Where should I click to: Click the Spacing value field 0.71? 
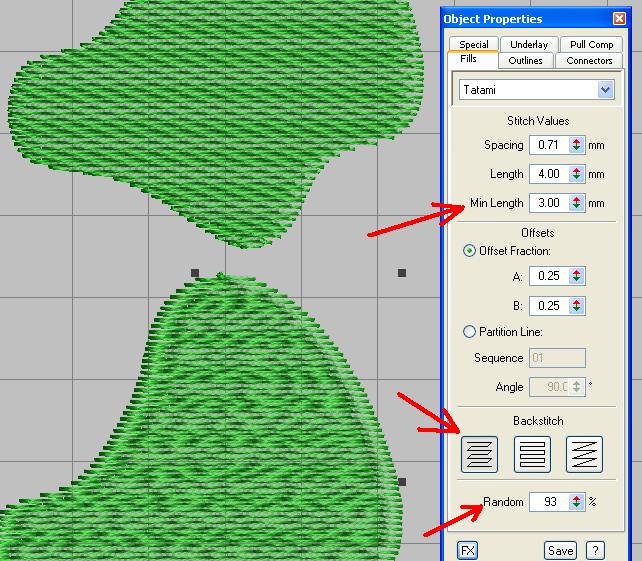pyautogui.click(x=549, y=145)
